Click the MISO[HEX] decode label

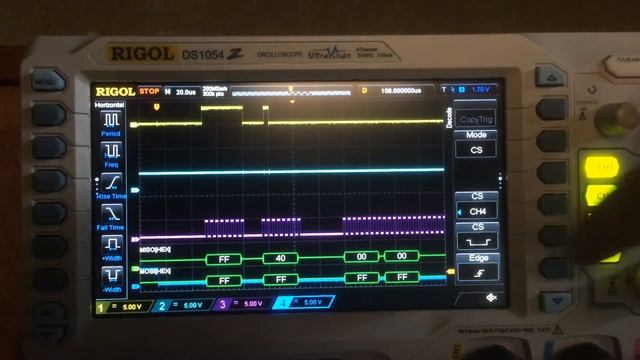tap(156, 249)
